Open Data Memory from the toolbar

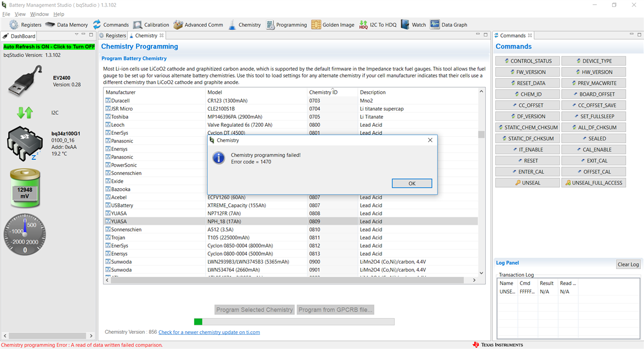[x=66, y=25]
